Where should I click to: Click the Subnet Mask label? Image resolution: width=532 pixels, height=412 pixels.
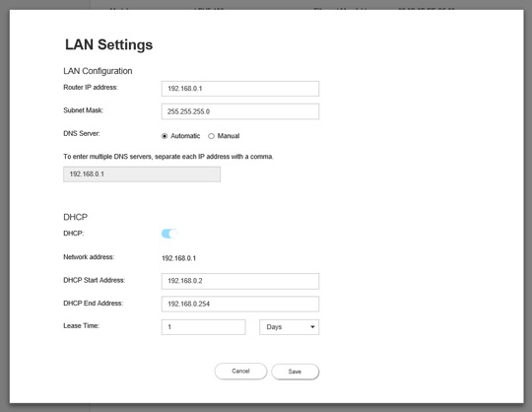point(83,110)
